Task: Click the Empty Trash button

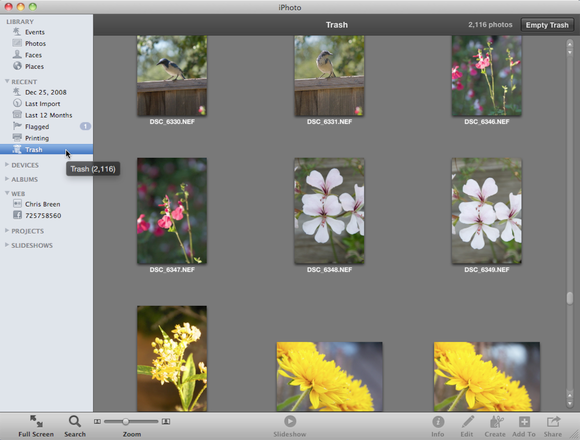Action: click(547, 25)
